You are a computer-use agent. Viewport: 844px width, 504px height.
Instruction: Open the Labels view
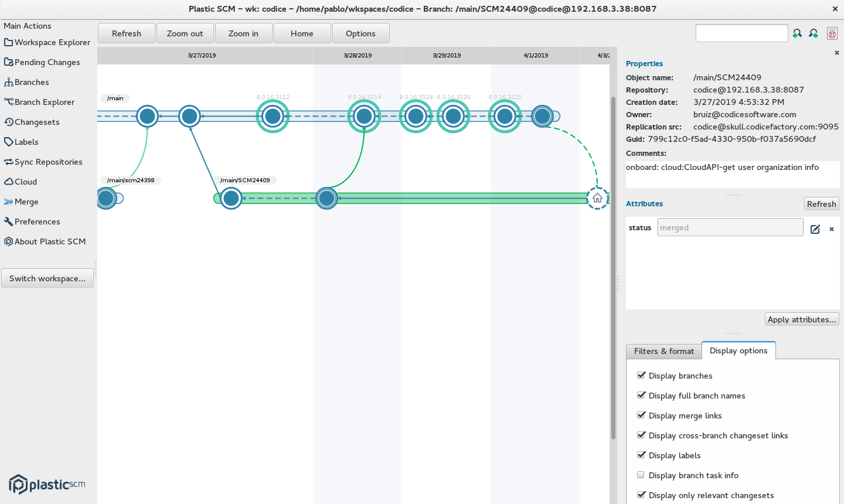point(26,142)
